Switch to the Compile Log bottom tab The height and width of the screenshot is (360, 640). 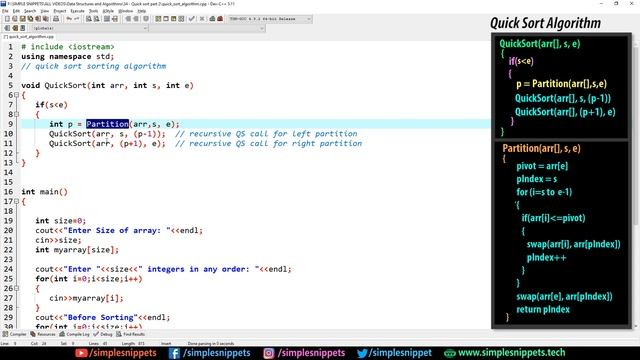(x=74, y=334)
